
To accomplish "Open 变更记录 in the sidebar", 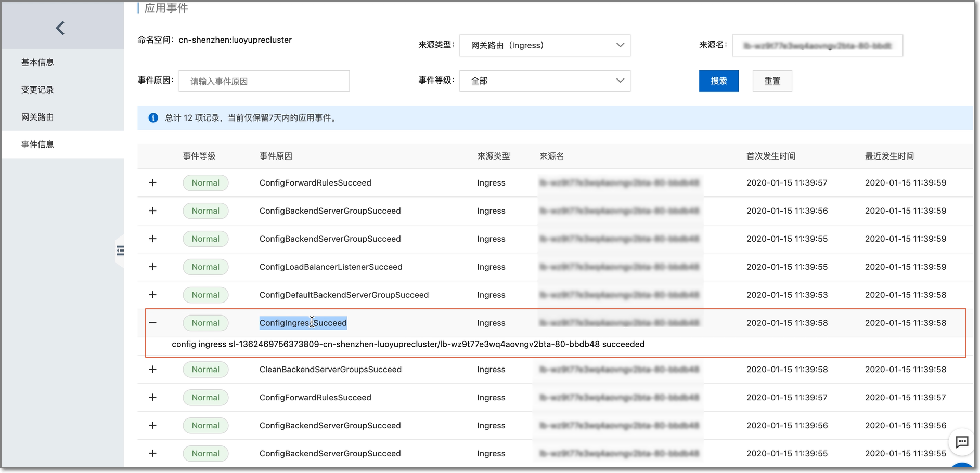I will (37, 90).
